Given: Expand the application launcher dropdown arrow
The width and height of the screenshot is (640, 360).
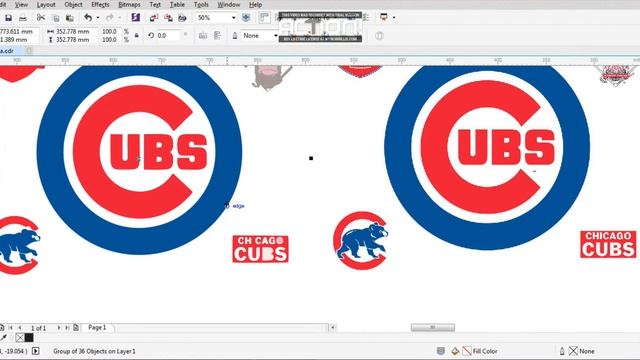Looking at the screenshot, I should [x=394, y=18].
